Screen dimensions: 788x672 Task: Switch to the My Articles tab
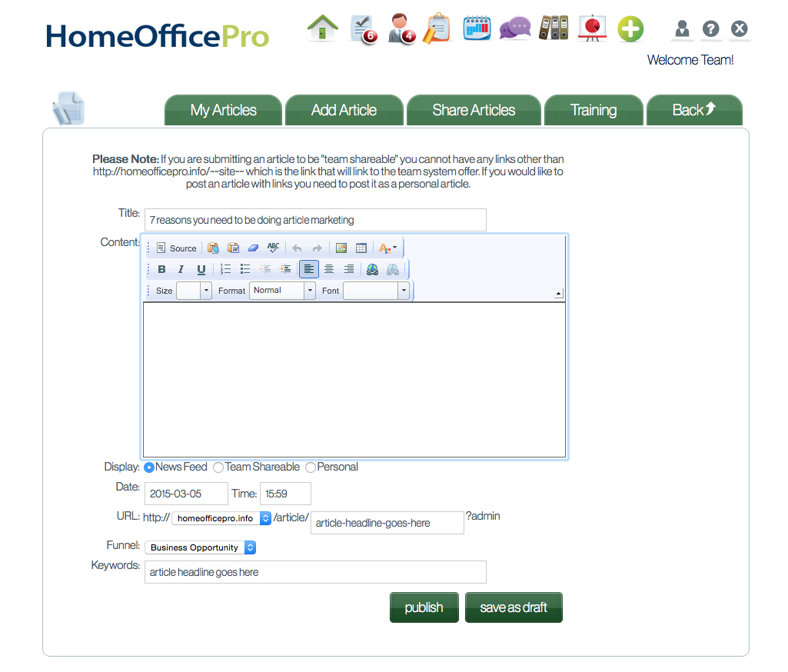point(223,110)
